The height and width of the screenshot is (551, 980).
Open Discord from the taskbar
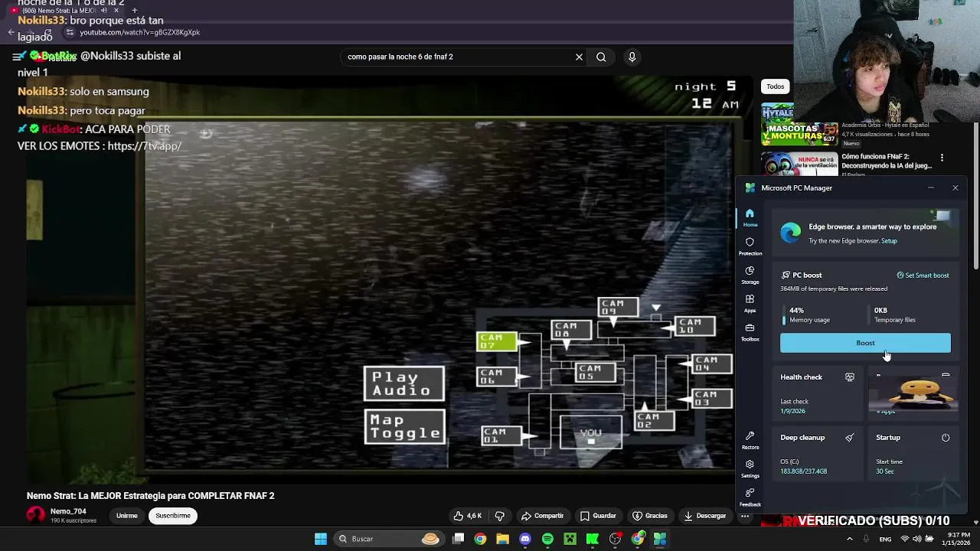525,539
